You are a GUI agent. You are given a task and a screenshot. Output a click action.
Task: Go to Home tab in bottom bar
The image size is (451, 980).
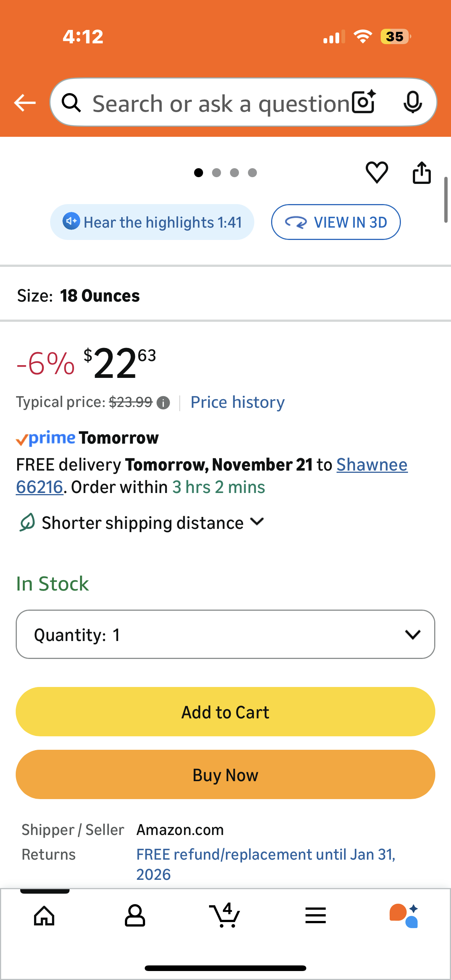click(45, 916)
